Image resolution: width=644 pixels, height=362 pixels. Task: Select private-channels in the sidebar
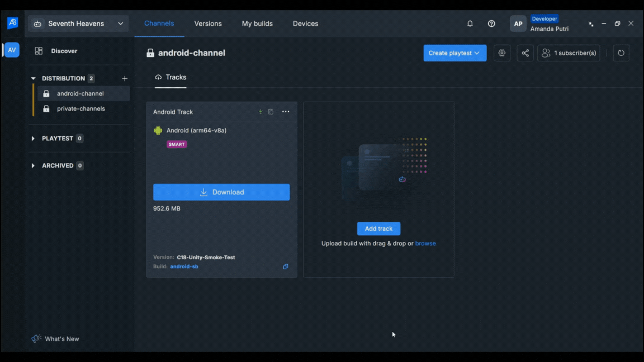point(80,109)
